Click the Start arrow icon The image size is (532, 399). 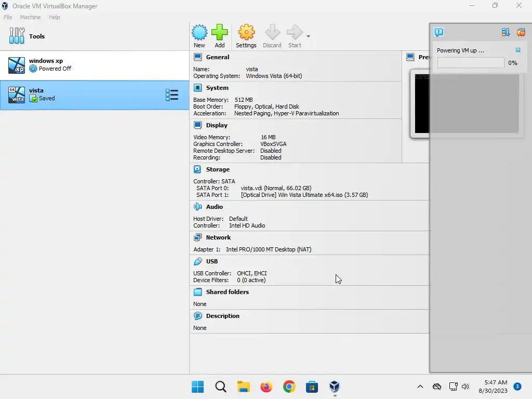click(295, 32)
